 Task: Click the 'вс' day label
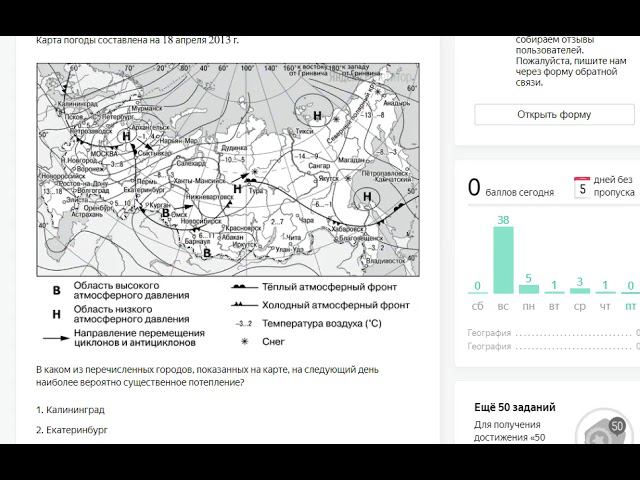coord(503,307)
